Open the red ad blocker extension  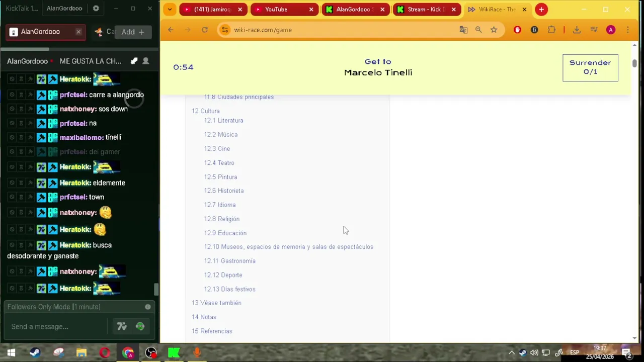coord(517,30)
